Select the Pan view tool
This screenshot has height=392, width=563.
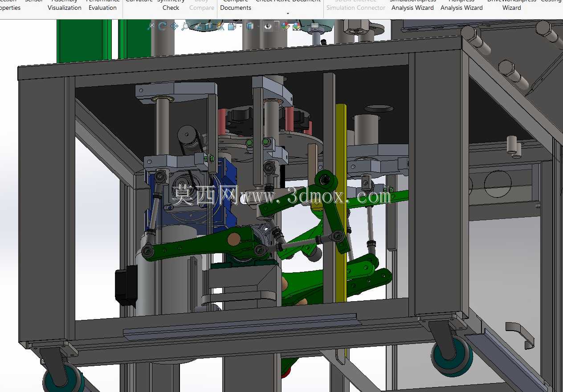(x=174, y=26)
